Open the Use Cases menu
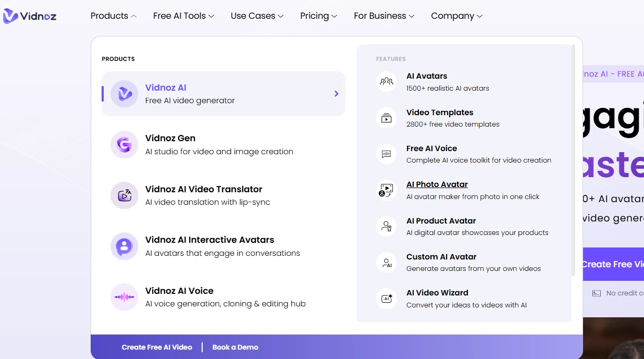Image resolution: width=644 pixels, height=359 pixels. [x=257, y=16]
